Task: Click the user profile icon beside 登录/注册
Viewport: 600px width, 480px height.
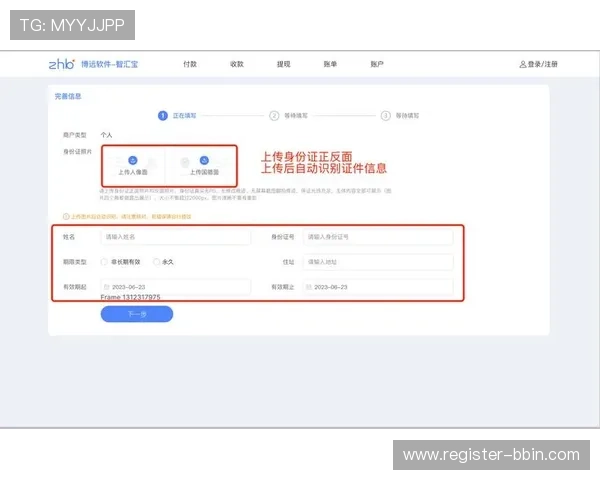Action: coord(523,64)
